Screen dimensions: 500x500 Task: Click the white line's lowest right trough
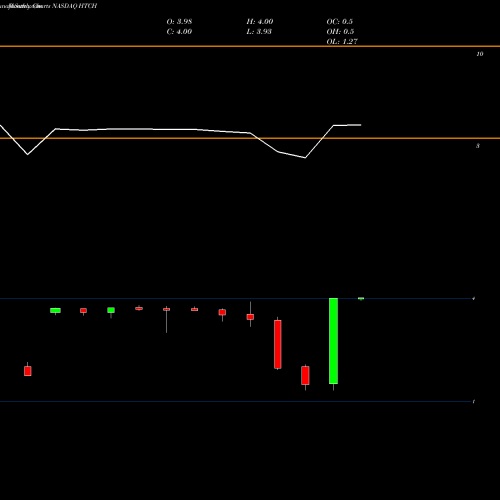point(305,158)
